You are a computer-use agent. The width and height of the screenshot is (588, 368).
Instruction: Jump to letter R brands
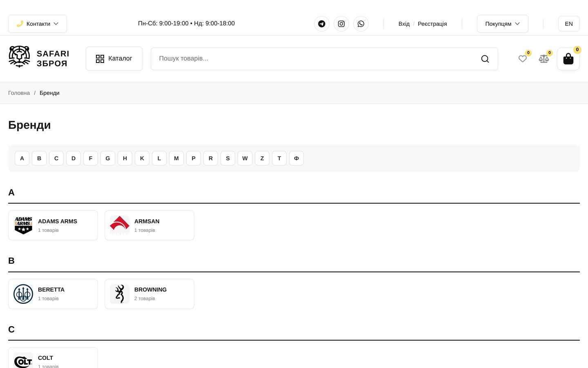click(x=211, y=158)
